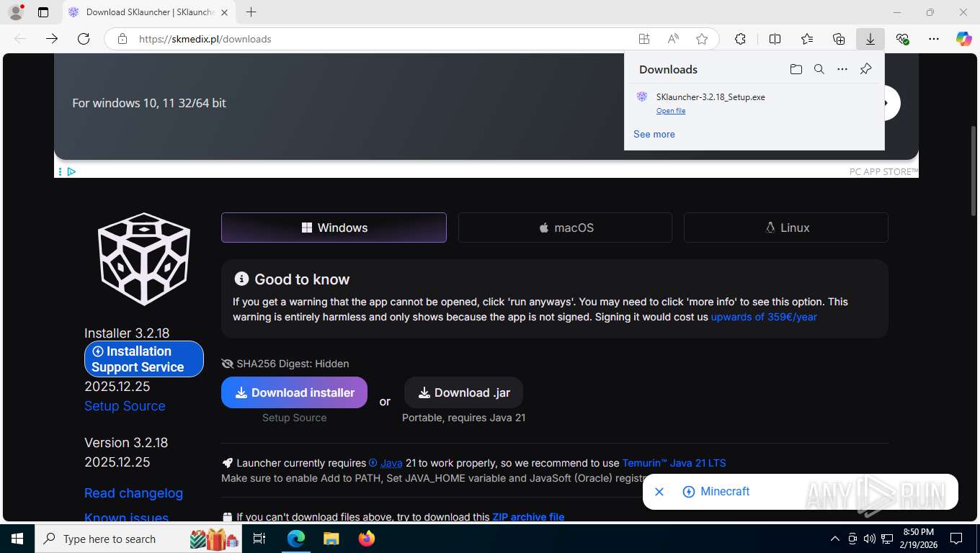Add this page to favorites star
The width and height of the screenshot is (980, 553).
(x=702, y=39)
